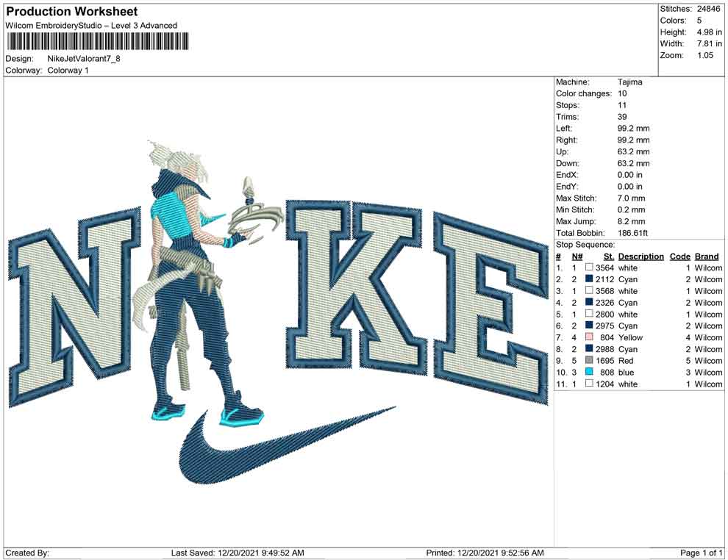728x560 pixels.
Task: Click the Yellow description in row 7
Action: [x=630, y=338]
